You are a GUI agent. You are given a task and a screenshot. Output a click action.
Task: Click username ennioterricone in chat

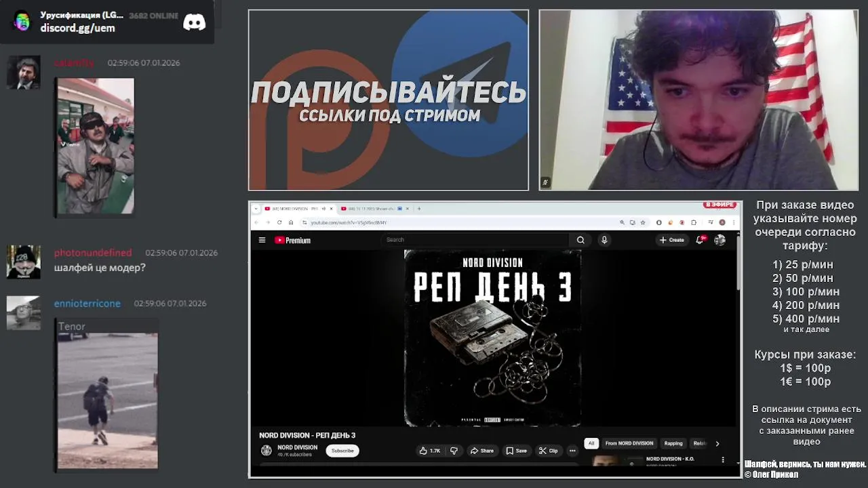tap(87, 304)
